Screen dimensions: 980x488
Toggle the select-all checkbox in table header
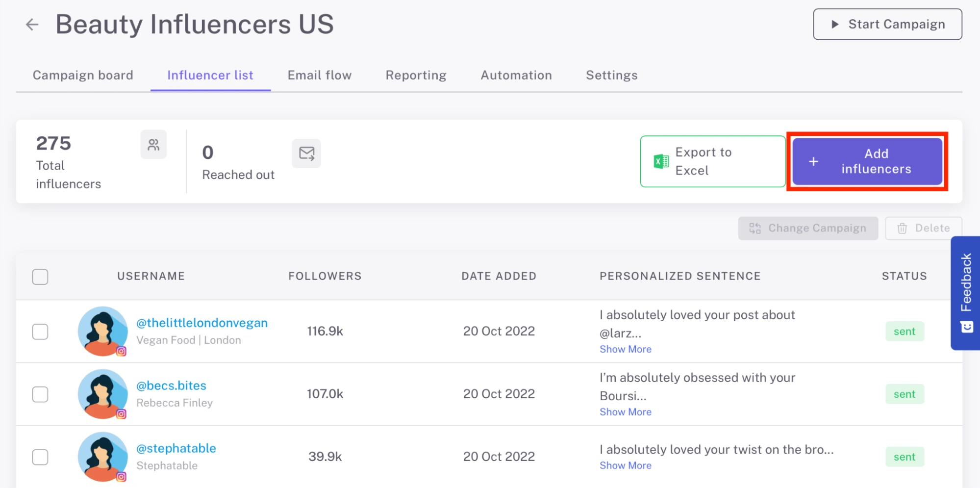tap(40, 277)
